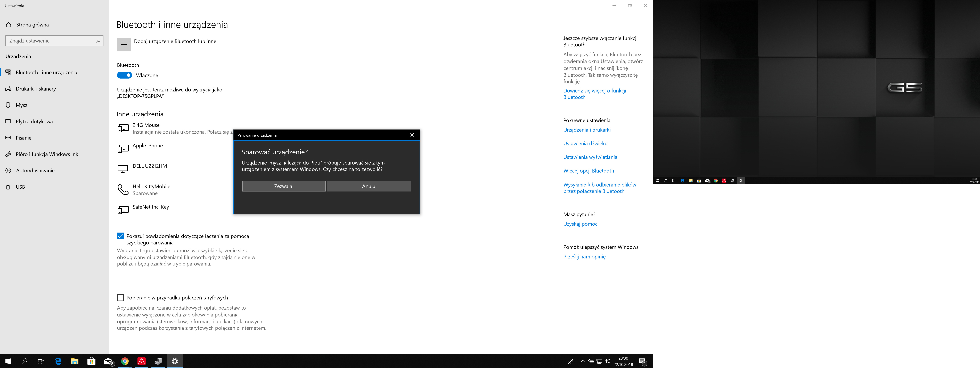Click the Znajdź ustawienie search field

click(54, 41)
